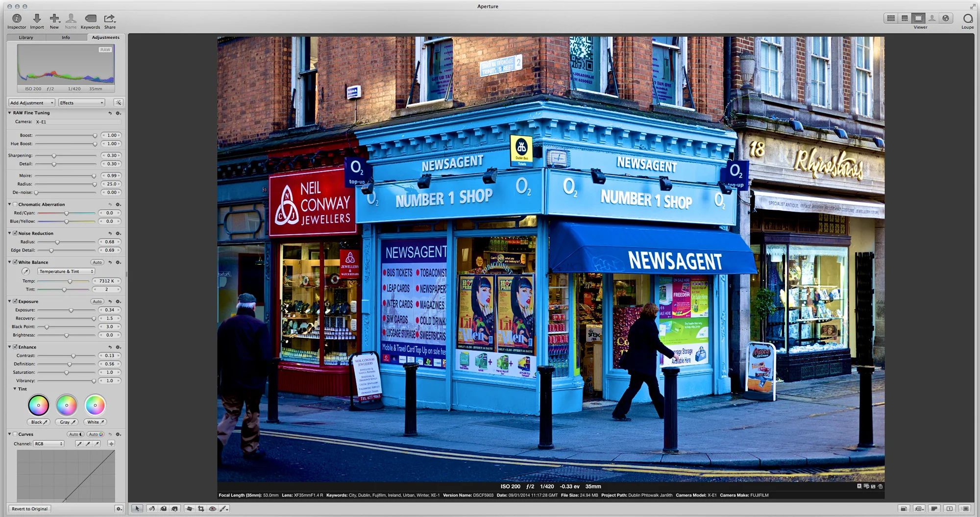Screen dimensions: 980x517
Task: Open the Loupe tool
Action: click(967, 19)
